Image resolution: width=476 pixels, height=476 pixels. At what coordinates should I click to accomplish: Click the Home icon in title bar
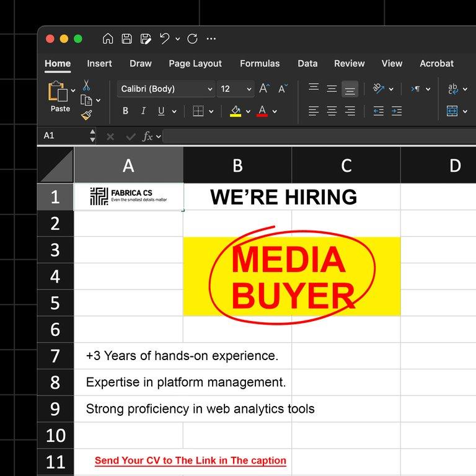click(108, 39)
